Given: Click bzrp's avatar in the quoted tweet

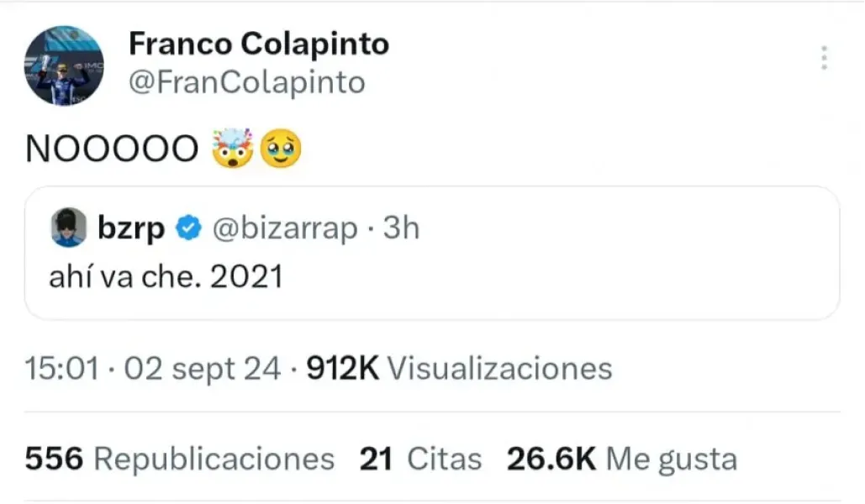Looking at the screenshot, I should click(71, 225).
